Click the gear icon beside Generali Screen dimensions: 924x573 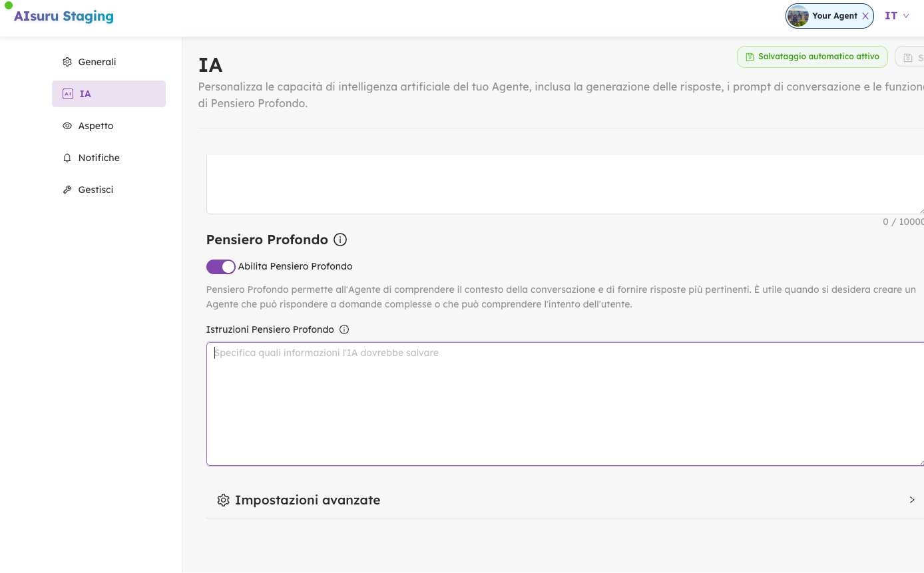click(x=67, y=62)
